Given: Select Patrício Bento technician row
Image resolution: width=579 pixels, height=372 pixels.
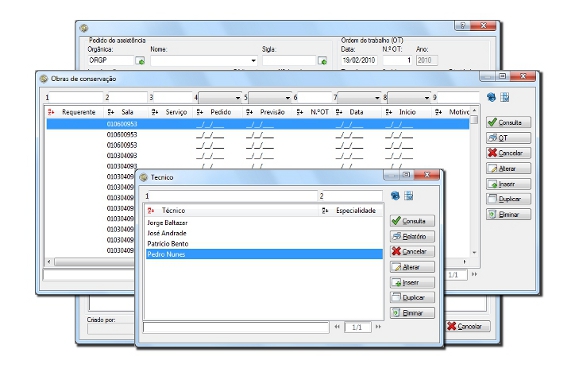Looking at the screenshot, I should 264,244.
